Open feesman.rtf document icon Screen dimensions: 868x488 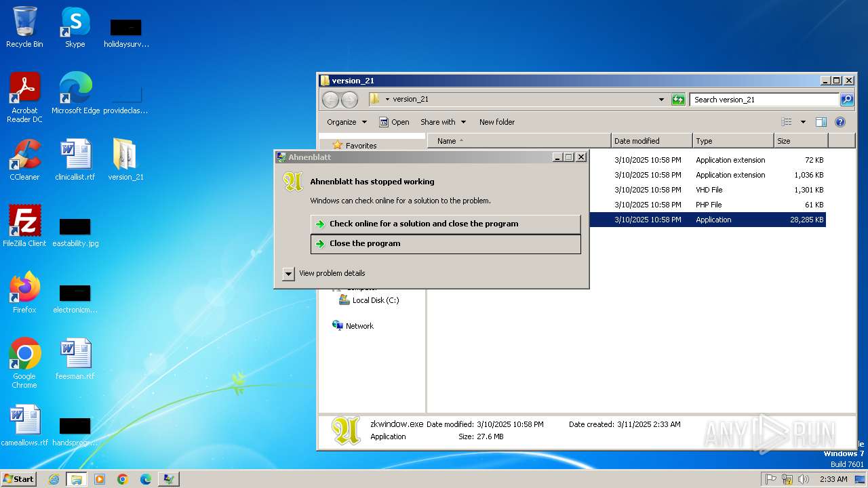(75, 359)
